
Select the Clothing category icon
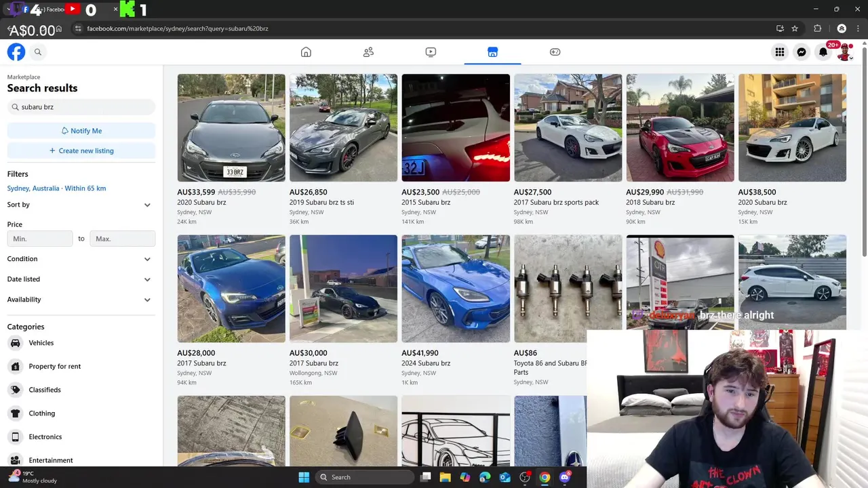point(16,413)
